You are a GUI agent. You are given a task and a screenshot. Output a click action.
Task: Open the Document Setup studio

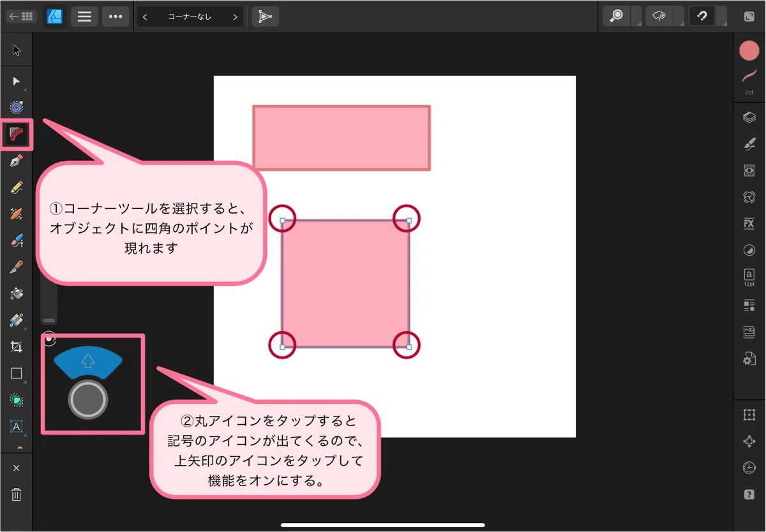pyautogui.click(x=749, y=358)
